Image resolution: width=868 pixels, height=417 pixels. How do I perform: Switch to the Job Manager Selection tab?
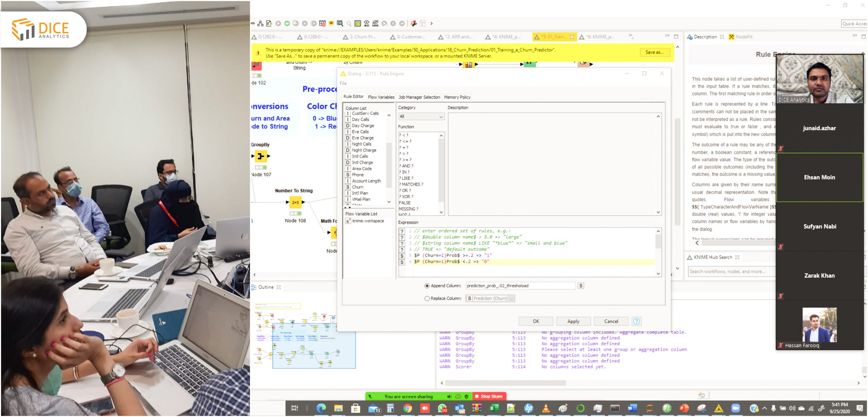419,97
